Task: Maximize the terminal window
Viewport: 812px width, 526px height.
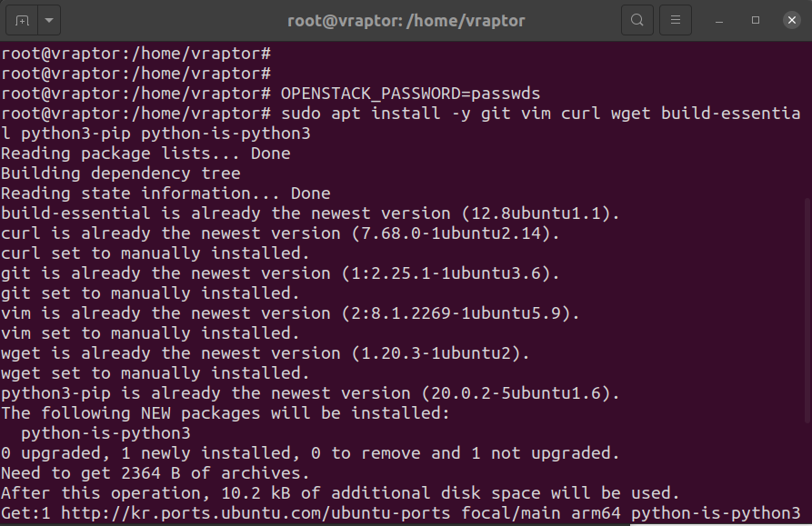Action: (756, 20)
